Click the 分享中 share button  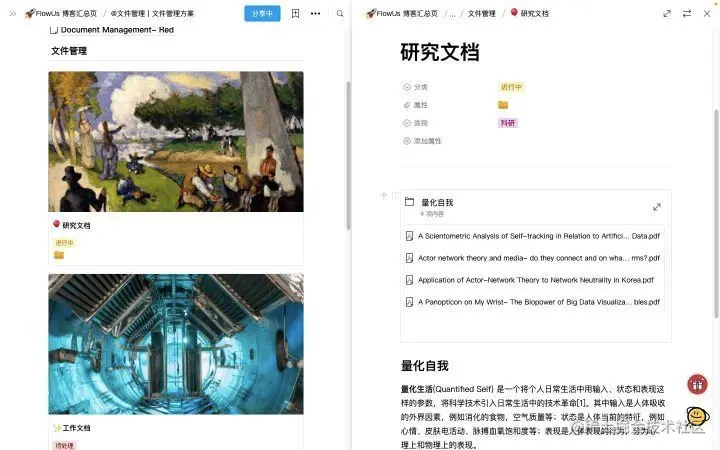(262, 13)
